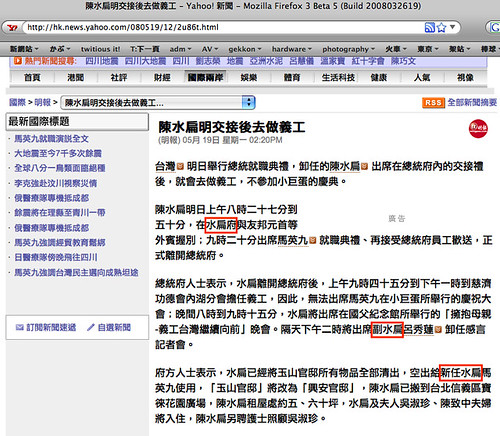This screenshot has width=500, height=436.
Task: Click the 自選新聞 link
Action: [114, 328]
